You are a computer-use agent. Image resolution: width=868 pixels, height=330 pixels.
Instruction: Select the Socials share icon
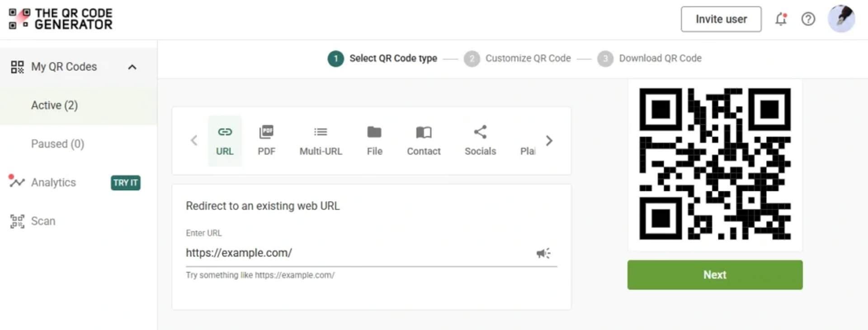(480, 132)
